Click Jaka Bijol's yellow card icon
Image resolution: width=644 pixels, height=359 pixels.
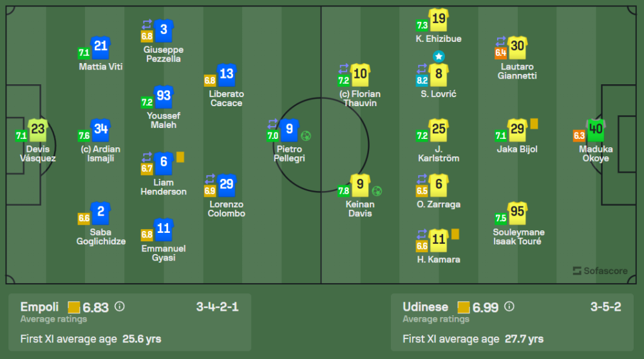click(534, 124)
